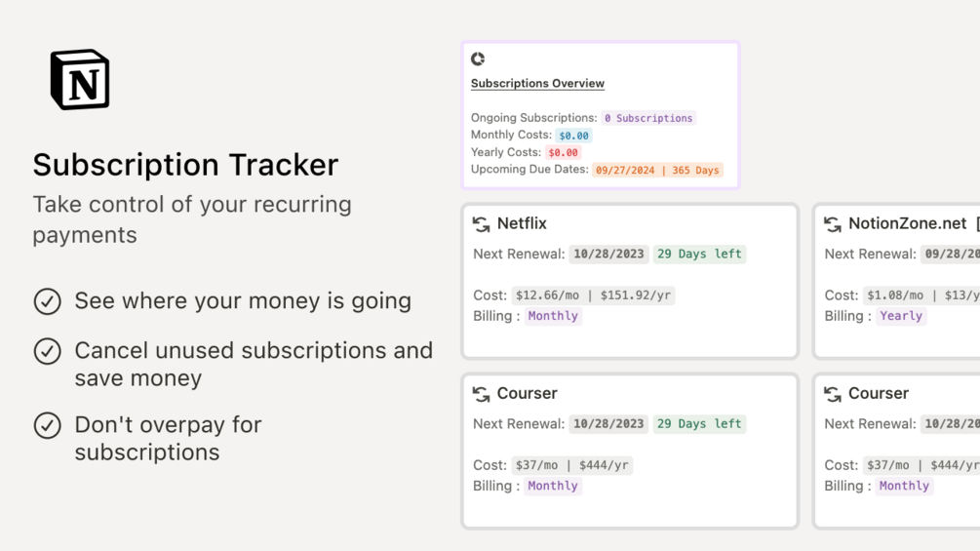Click the recurring icon on left Courser card
The width and height of the screenshot is (980, 551).
pyautogui.click(x=481, y=394)
